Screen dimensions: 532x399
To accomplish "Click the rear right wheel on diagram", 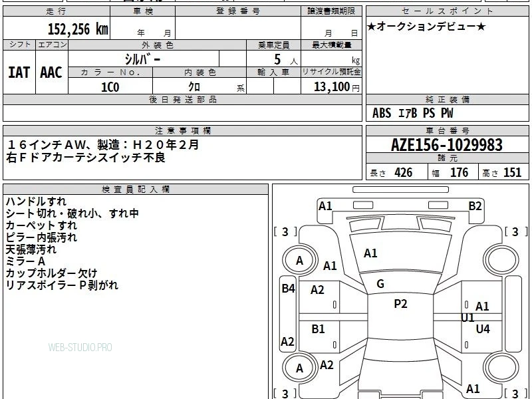I will (x=502, y=368).
